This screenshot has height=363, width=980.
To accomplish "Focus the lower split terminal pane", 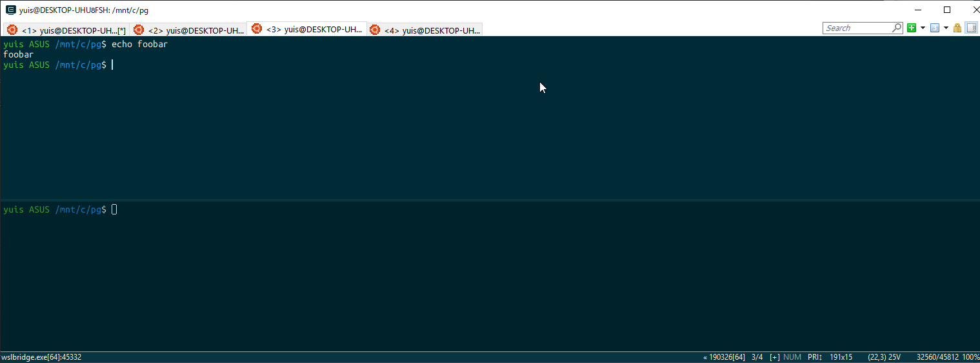I will tap(490, 278).
